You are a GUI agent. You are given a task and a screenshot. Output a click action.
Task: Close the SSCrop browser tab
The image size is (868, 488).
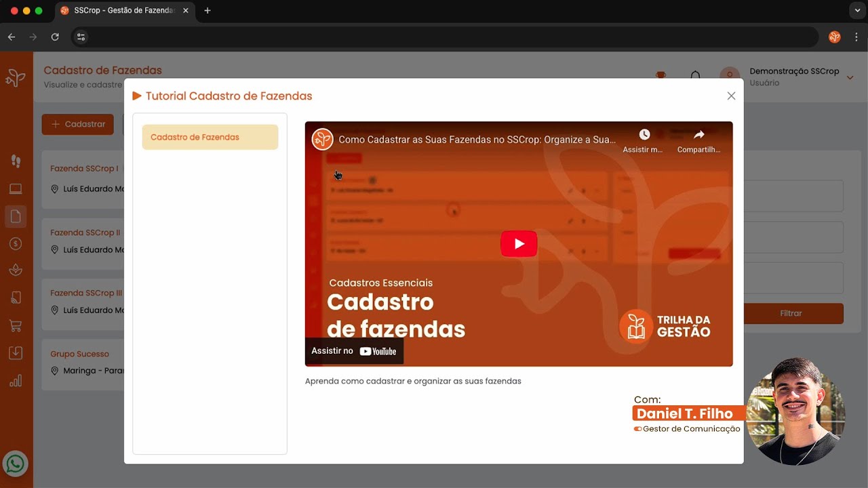point(186,11)
